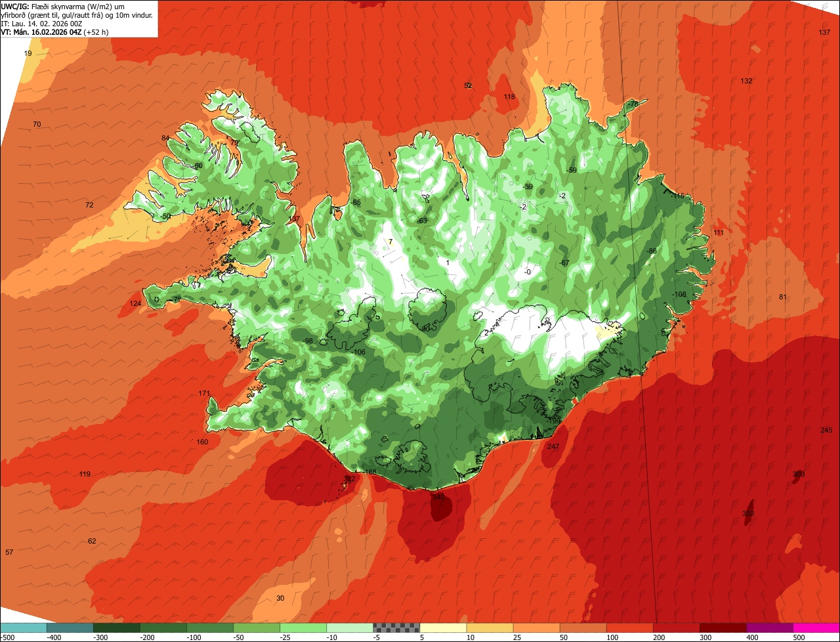Click the '-63' value in north Iceland
Screen dimensions: 840x642
422,221
